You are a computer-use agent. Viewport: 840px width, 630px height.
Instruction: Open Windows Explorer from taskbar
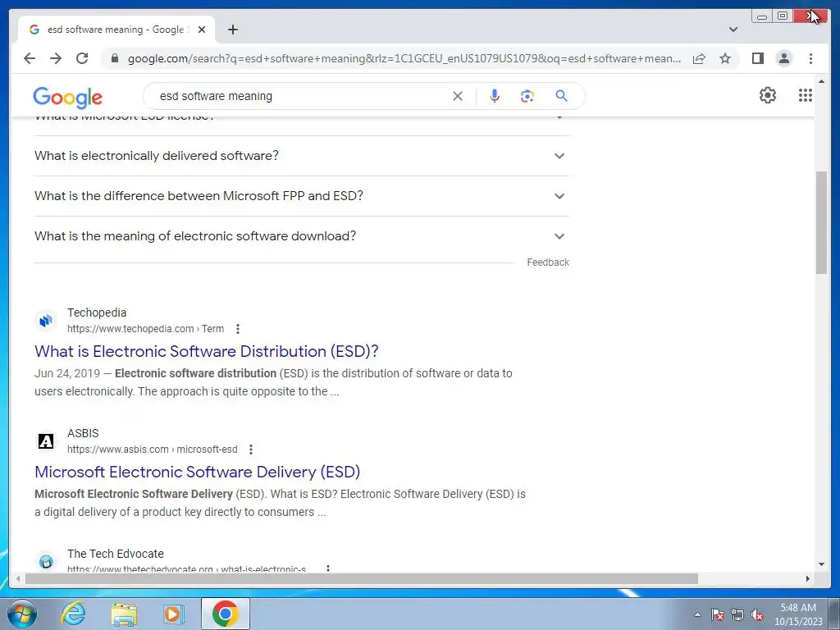(x=124, y=614)
